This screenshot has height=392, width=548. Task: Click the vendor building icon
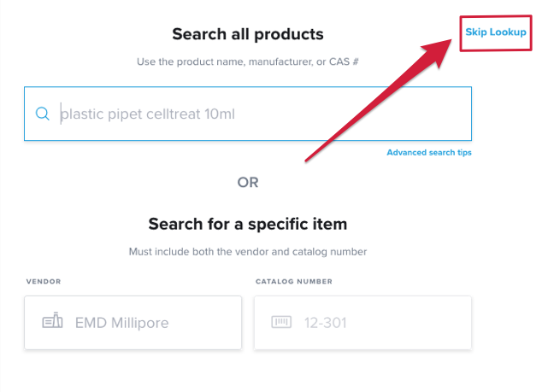pyautogui.click(x=52, y=320)
